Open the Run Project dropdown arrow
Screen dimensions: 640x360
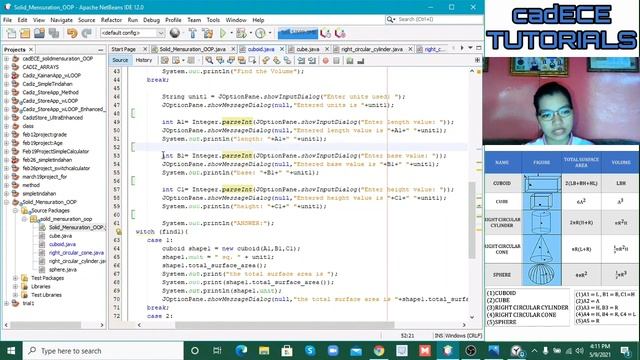pos(231,33)
